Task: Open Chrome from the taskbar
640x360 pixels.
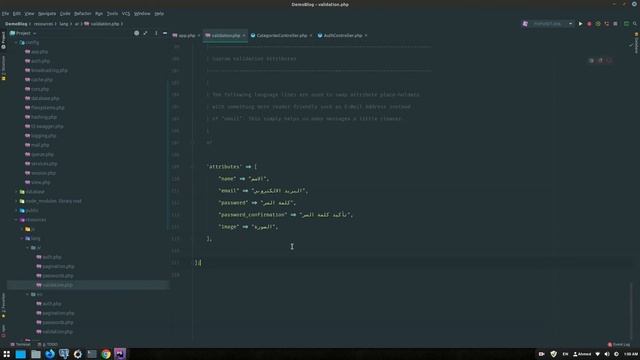Action: 106,354
